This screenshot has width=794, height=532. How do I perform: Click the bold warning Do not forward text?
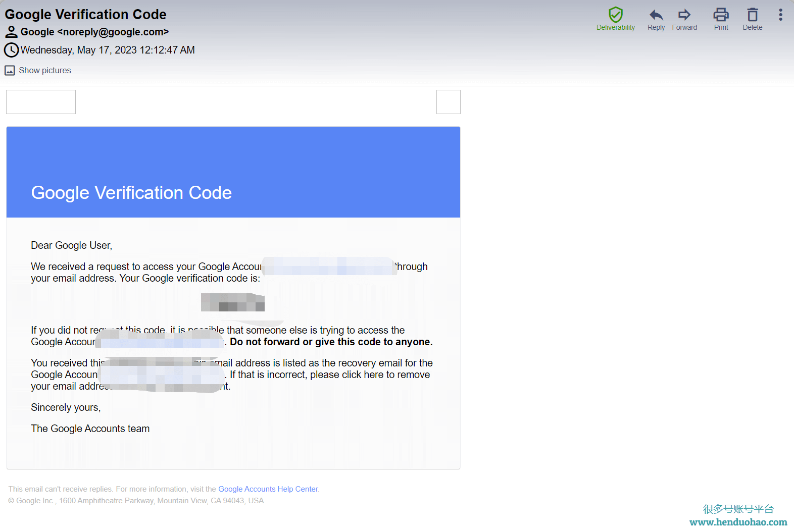click(x=331, y=342)
